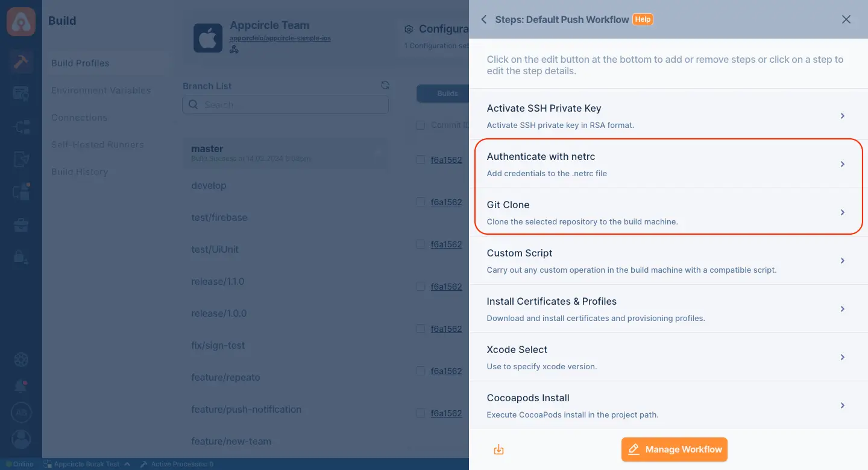Open the briefcase icon in sidebar
Screen dimensions: 868x470
(x=21, y=225)
